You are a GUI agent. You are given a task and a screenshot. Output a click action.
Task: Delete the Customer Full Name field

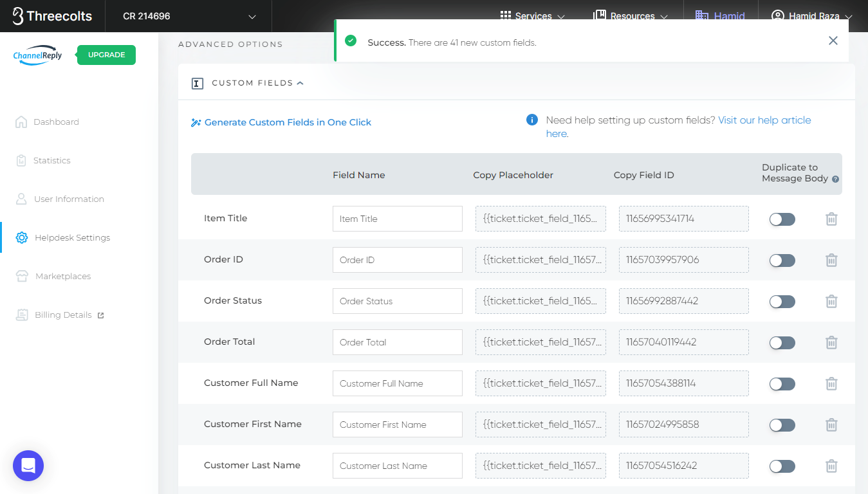click(x=831, y=383)
